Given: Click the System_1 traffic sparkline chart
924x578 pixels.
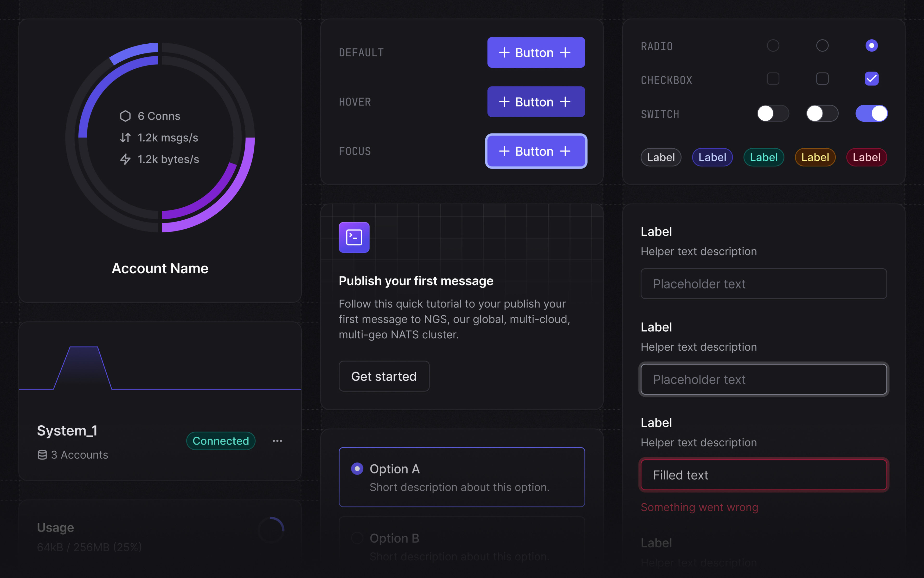Looking at the screenshot, I should [160, 368].
